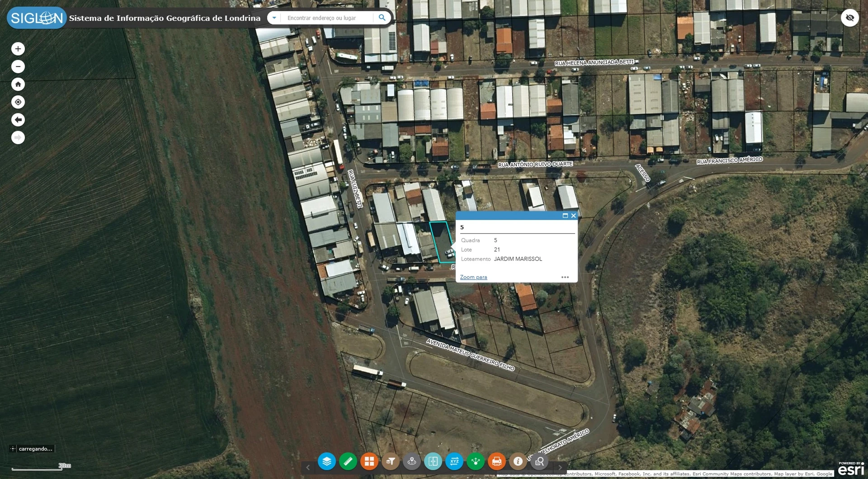Viewport: 868px width, 479px height.
Task: Zoom in with the plus button
Action: [x=18, y=49]
